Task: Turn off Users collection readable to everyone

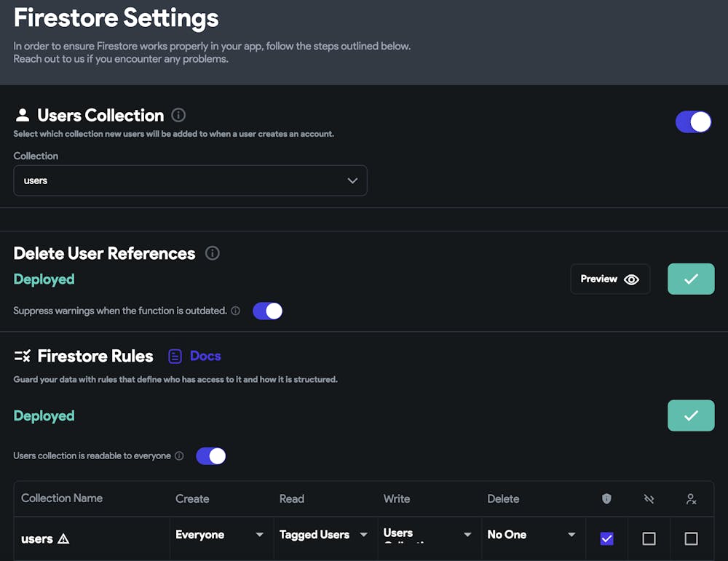Action: [210, 456]
